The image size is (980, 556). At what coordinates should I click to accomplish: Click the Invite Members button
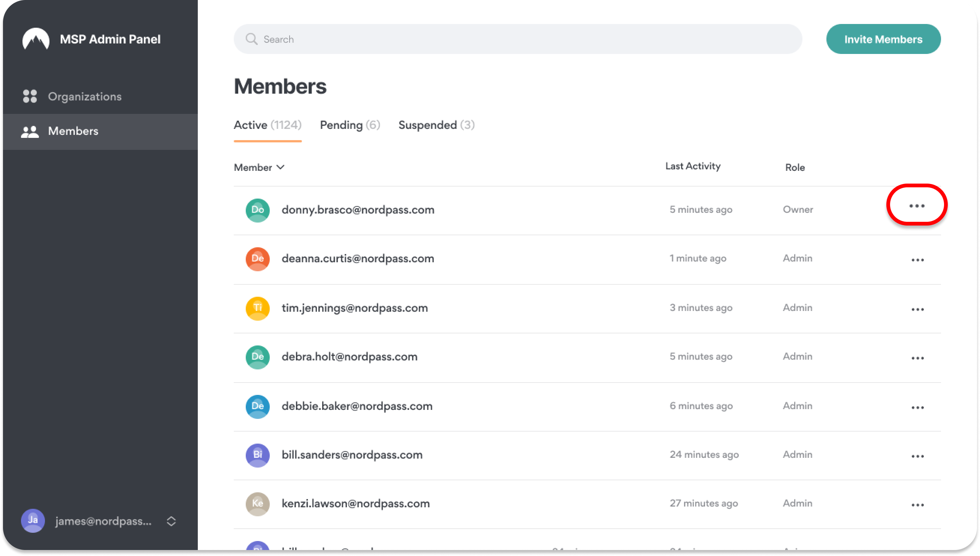[883, 39]
